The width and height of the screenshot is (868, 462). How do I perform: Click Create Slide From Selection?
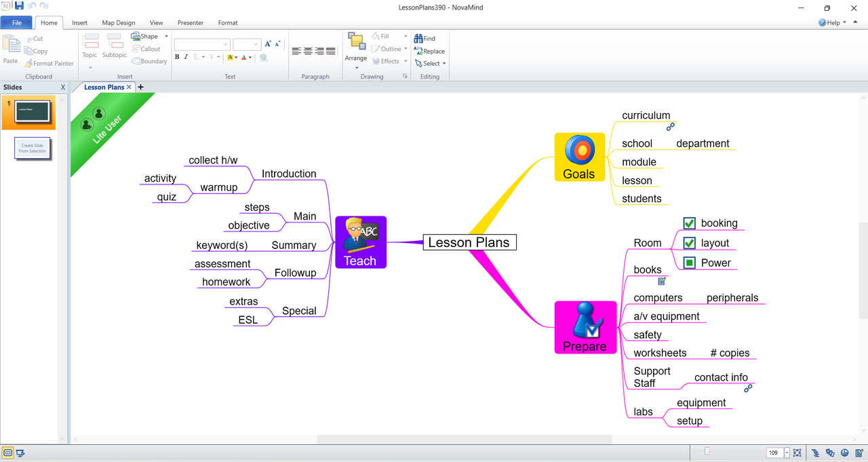point(33,149)
